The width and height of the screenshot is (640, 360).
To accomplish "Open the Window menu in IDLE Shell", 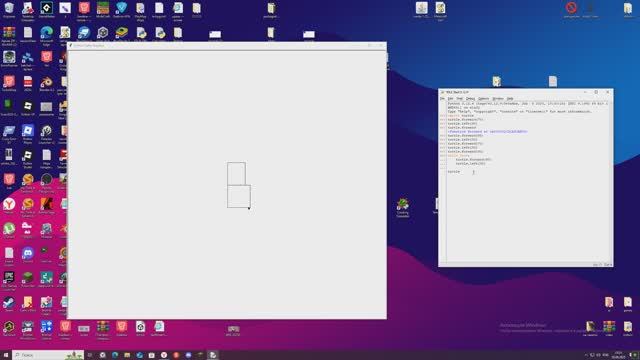I will (x=498, y=98).
